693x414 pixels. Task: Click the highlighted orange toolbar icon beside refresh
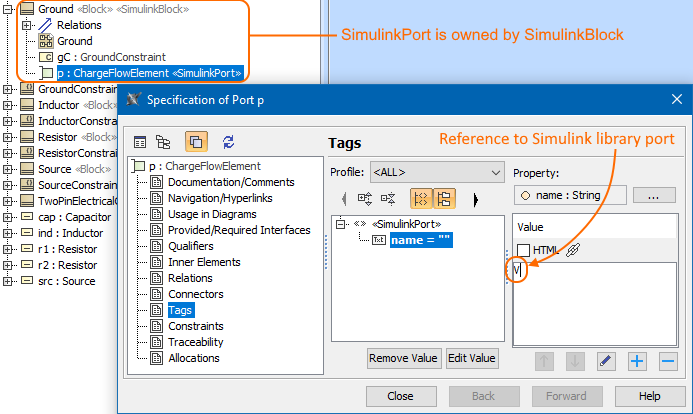[x=195, y=142]
